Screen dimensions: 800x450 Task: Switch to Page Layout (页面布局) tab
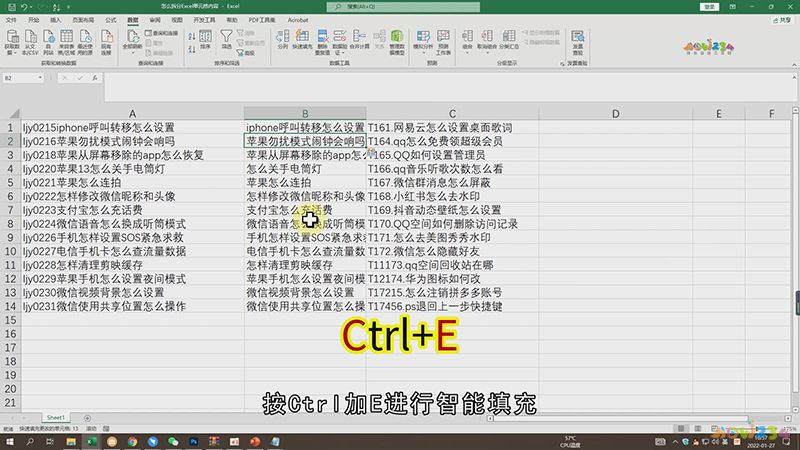click(83, 20)
